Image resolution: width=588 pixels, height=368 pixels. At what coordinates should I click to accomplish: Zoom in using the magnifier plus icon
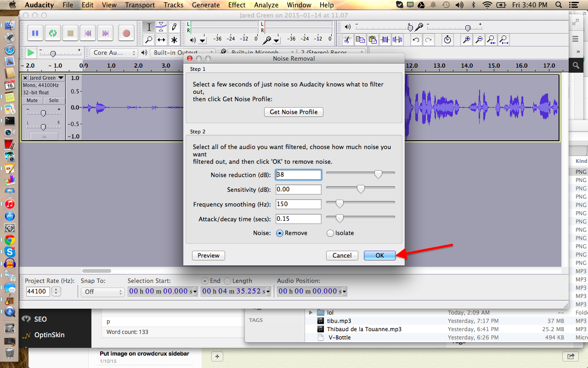(x=466, y=40)
